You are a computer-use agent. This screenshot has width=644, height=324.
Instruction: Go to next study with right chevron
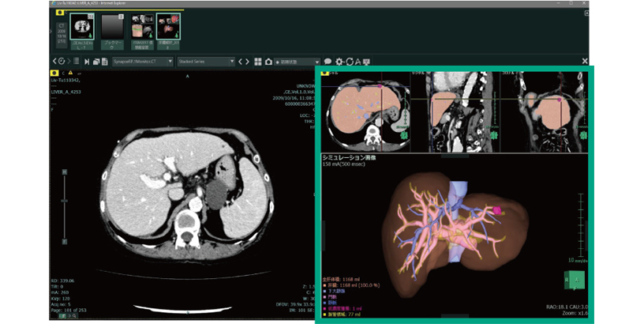(69, 62)
